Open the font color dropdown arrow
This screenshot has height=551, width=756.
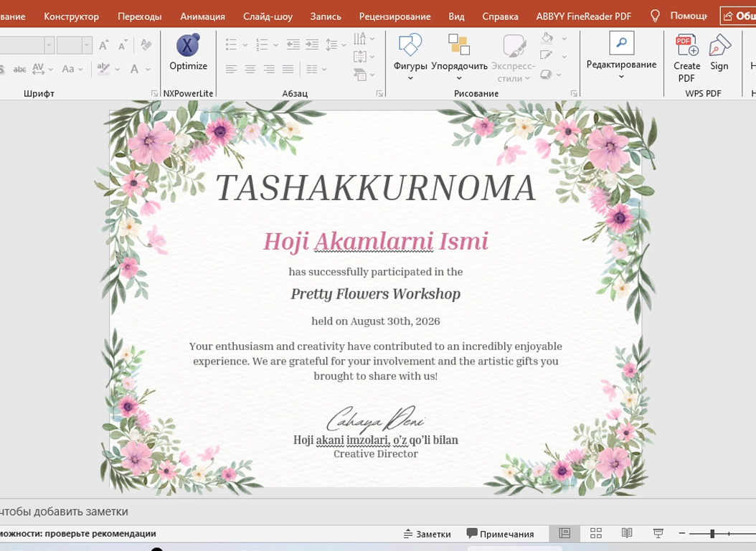click(148, 70)
